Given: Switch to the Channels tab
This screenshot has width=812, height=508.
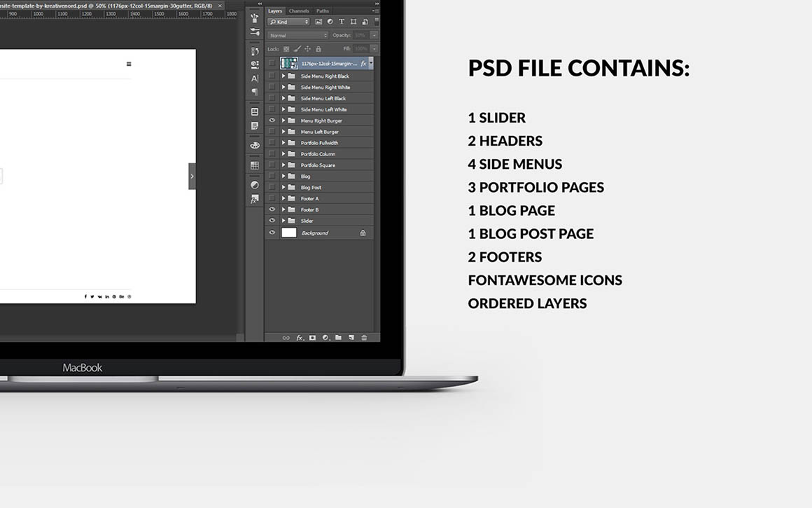Looking at the screenshot, I should [x=299, y=11].
